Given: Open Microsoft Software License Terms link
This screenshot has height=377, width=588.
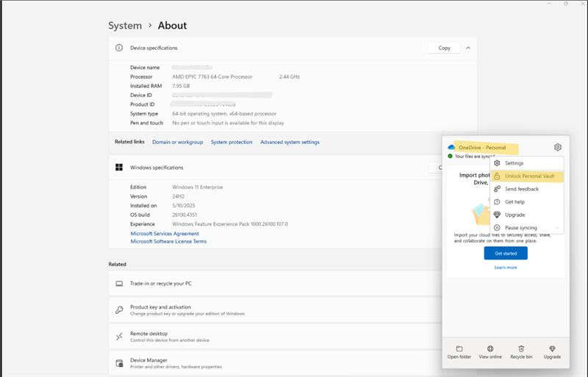Looking at the screenshot, I should [168, 241].
